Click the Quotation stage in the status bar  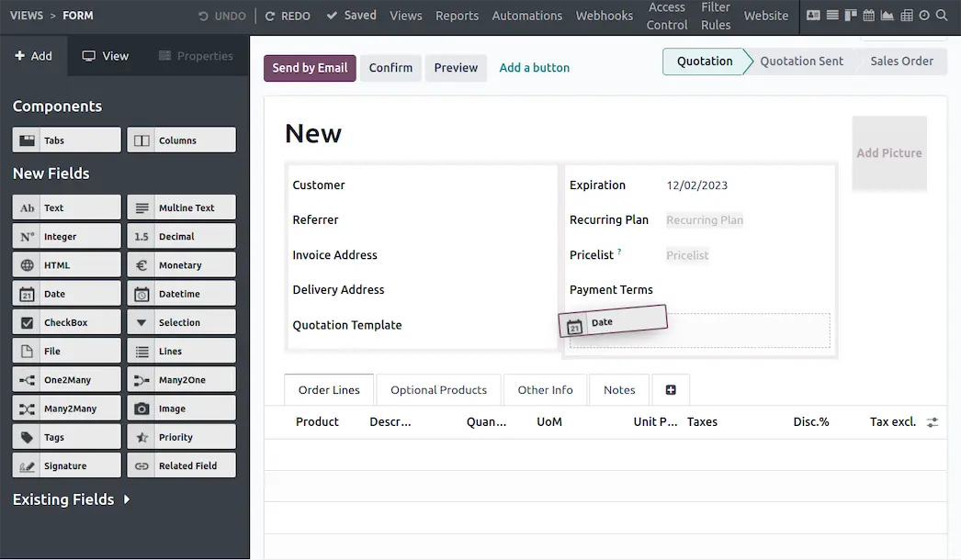pyautogui.click(x=705, y=61)
